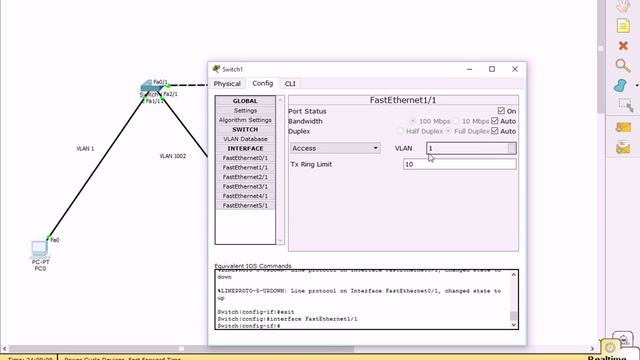Click the Realtime clock mode icon
640x360 pixels.
tap(610, 347)
